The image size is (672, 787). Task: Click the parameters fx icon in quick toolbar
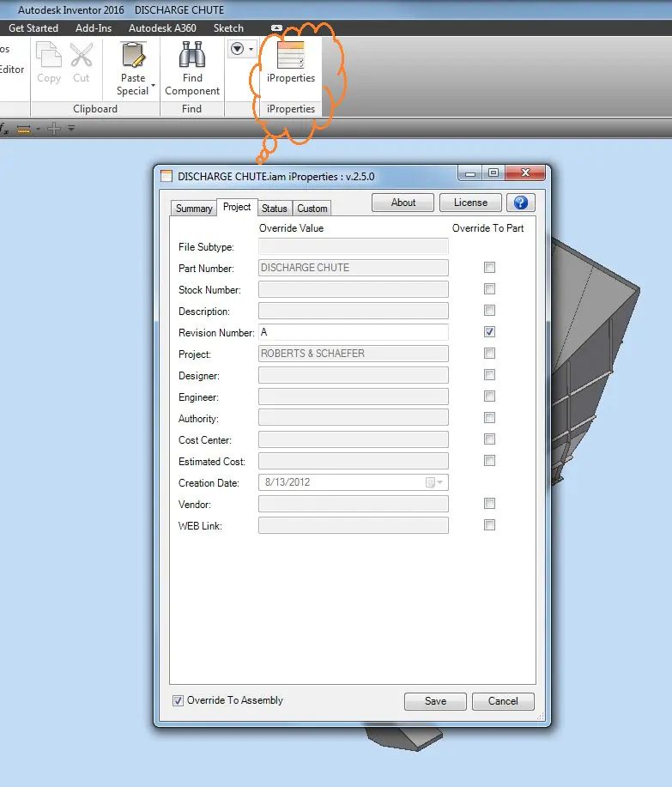[x=4, y=129]
